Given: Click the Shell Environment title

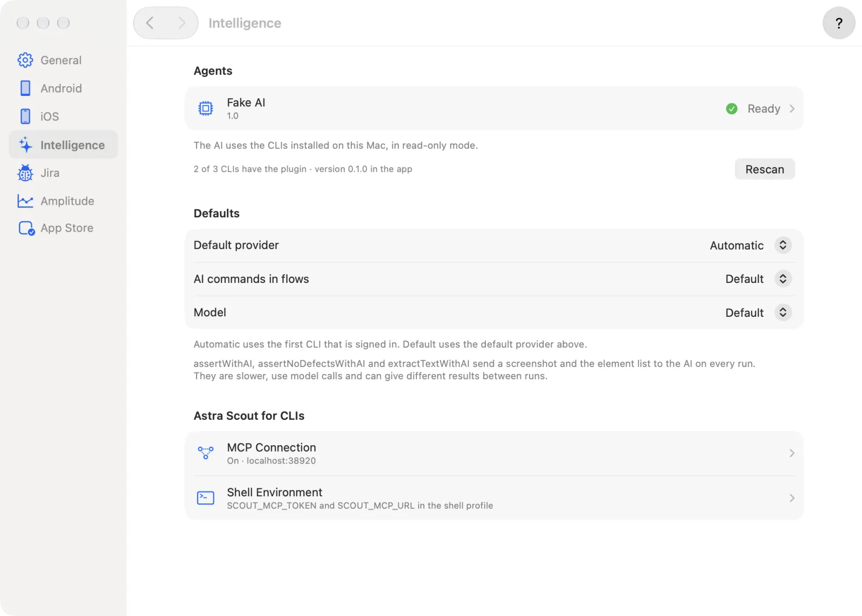Looking at the screenshot, I should [275, 492].
